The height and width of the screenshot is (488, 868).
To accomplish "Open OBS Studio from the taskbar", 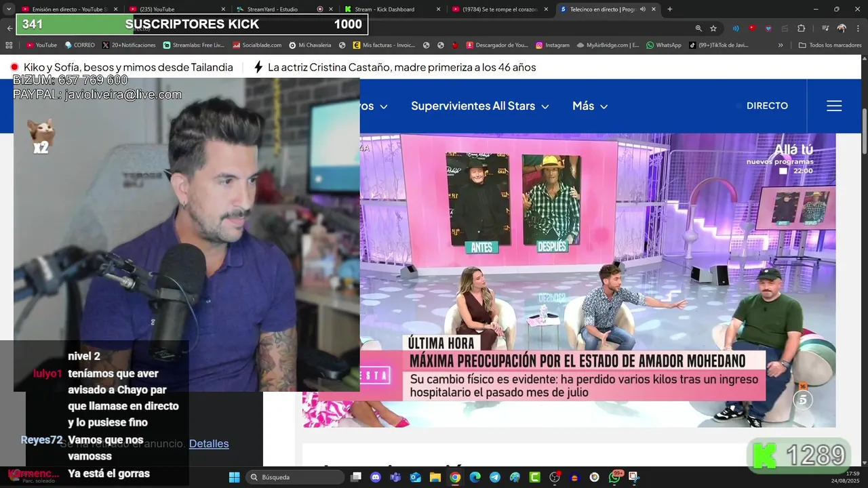I will pyautogui.click(x=555, y=477).
